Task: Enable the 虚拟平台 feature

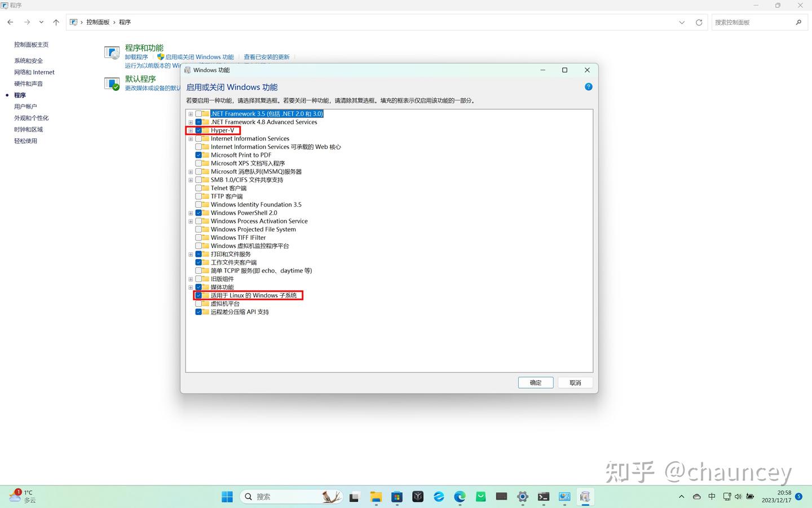Action: coord(198,303)
